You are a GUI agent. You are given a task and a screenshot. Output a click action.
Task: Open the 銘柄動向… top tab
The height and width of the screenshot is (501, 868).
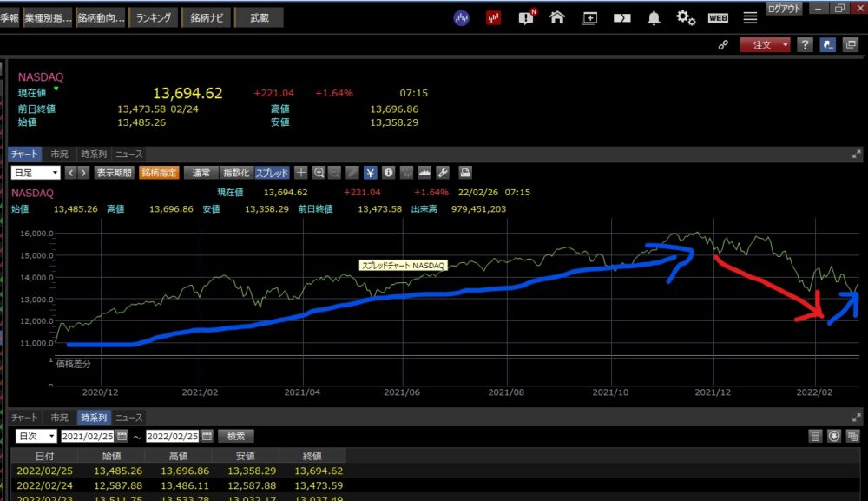pos(101,17)
